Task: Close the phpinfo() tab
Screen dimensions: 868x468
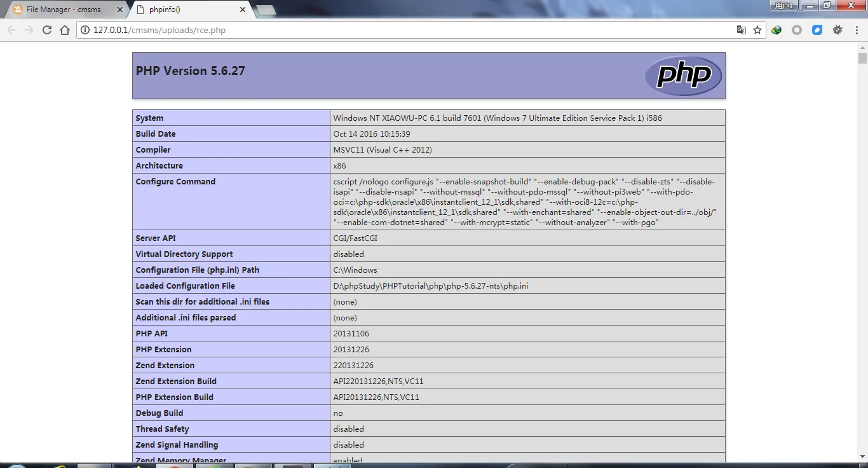Action: pos(242,10)
